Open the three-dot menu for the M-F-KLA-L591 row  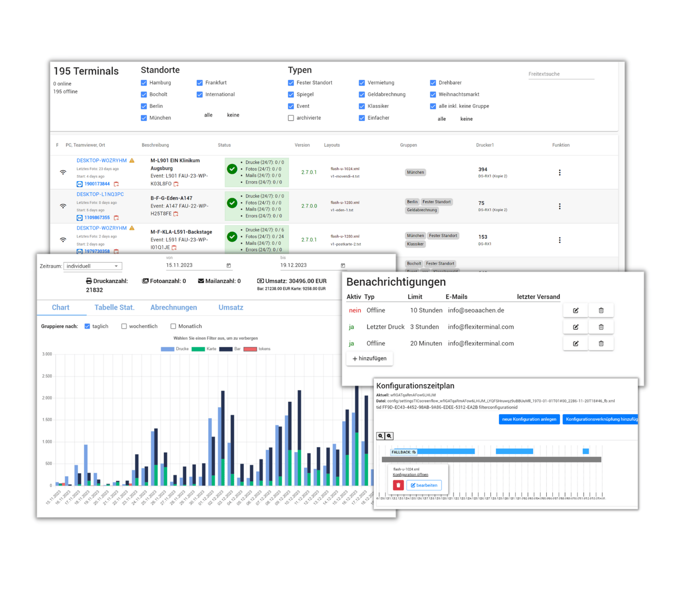tap(560, 240)
